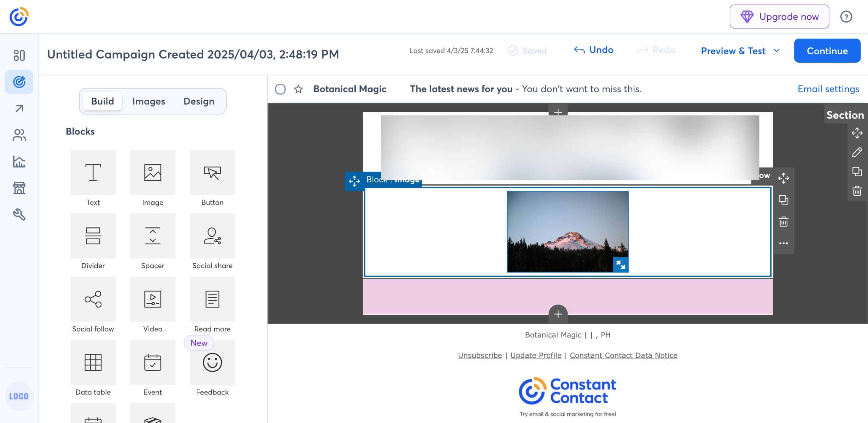Select the Data table block

[93, 368]
